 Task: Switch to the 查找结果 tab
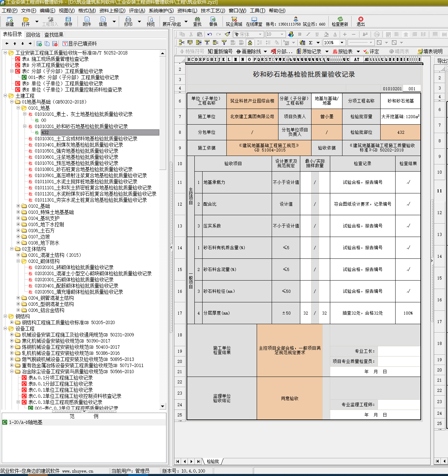[x=54, y=35]
